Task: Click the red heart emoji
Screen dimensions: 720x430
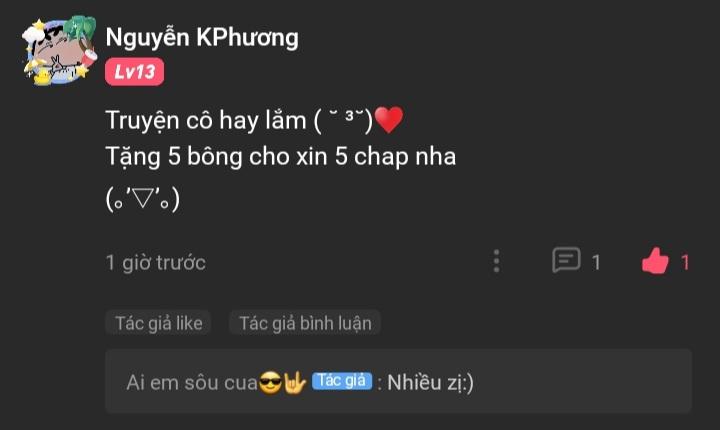Action: [x=389, y=119]
